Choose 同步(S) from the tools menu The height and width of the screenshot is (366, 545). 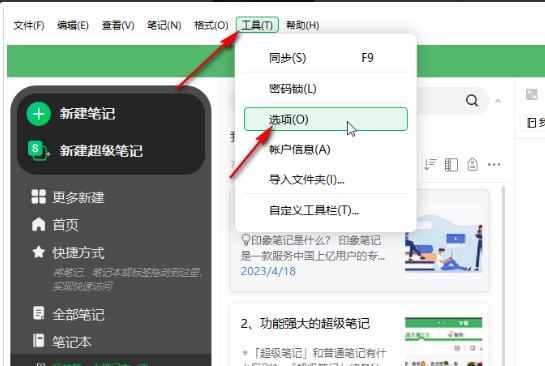coord(325,58)
